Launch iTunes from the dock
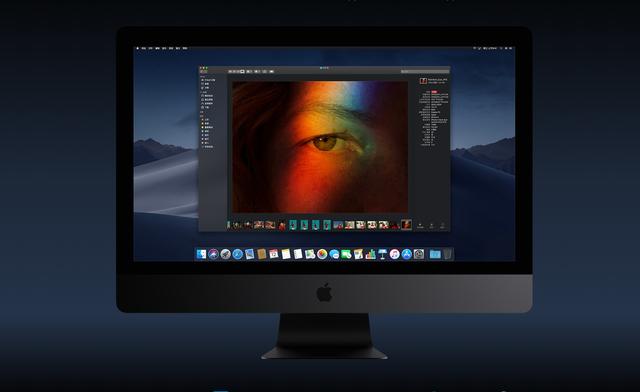640x392 pixels. (394, 254)
